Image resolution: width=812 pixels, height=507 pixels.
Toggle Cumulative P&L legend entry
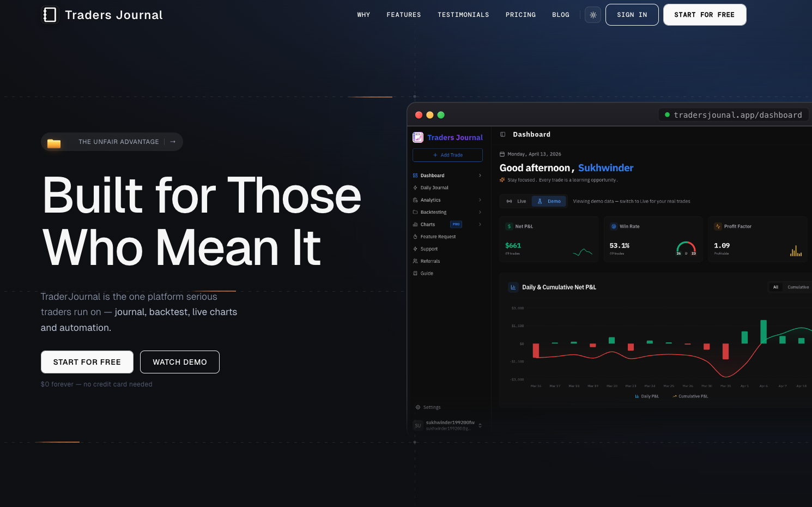(690, 396)
